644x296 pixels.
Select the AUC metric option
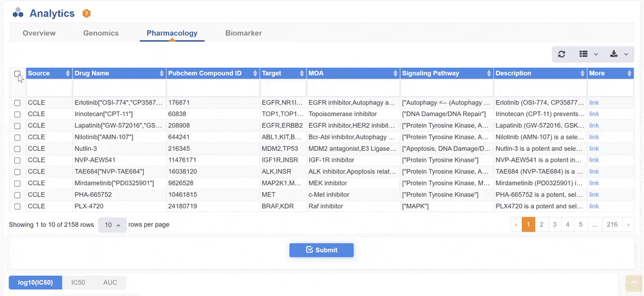pyautogui.click(x=110, y=282)
